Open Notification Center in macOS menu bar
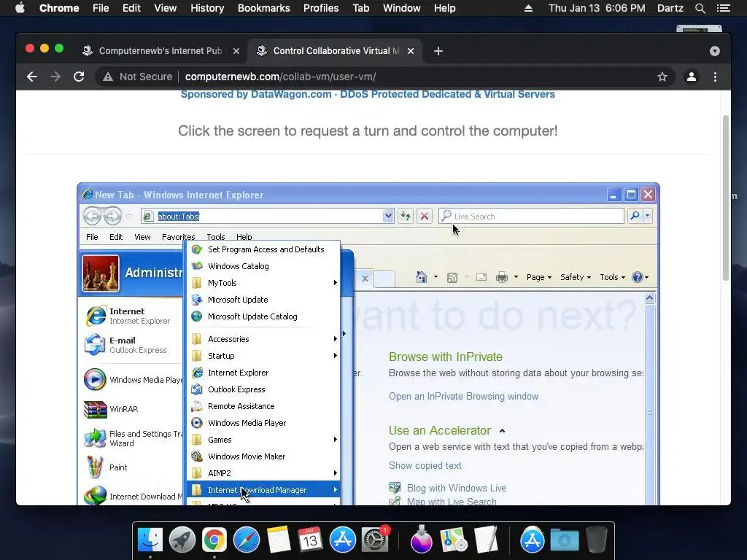 point(723,8)
